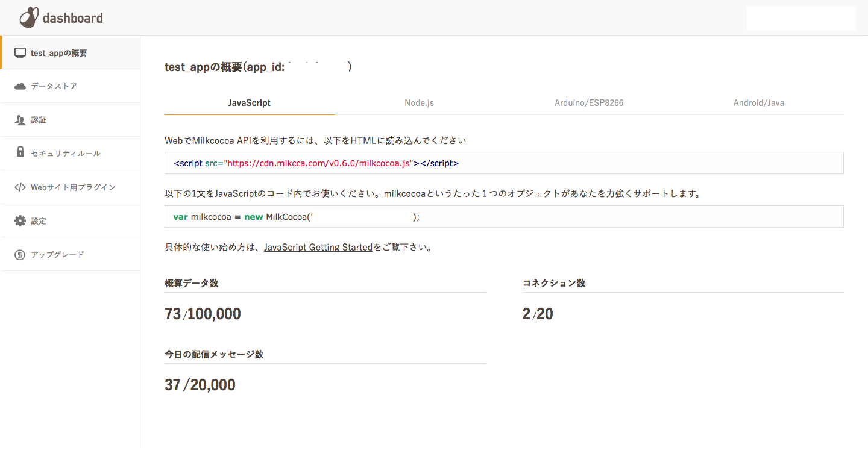Click the 37/20,000 message count value
The height and width of the screenshot is (474, 868).
200,385
